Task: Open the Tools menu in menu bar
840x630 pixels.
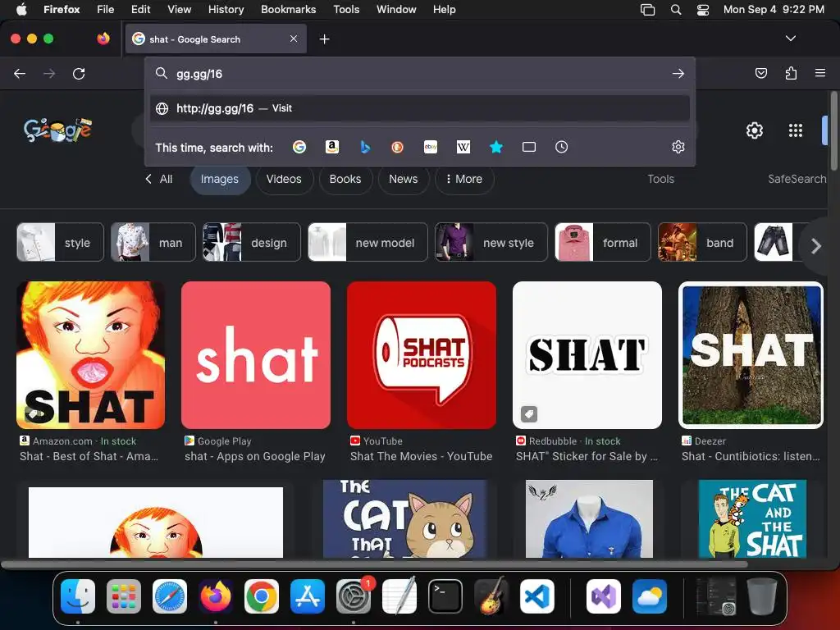Action: 346,10
